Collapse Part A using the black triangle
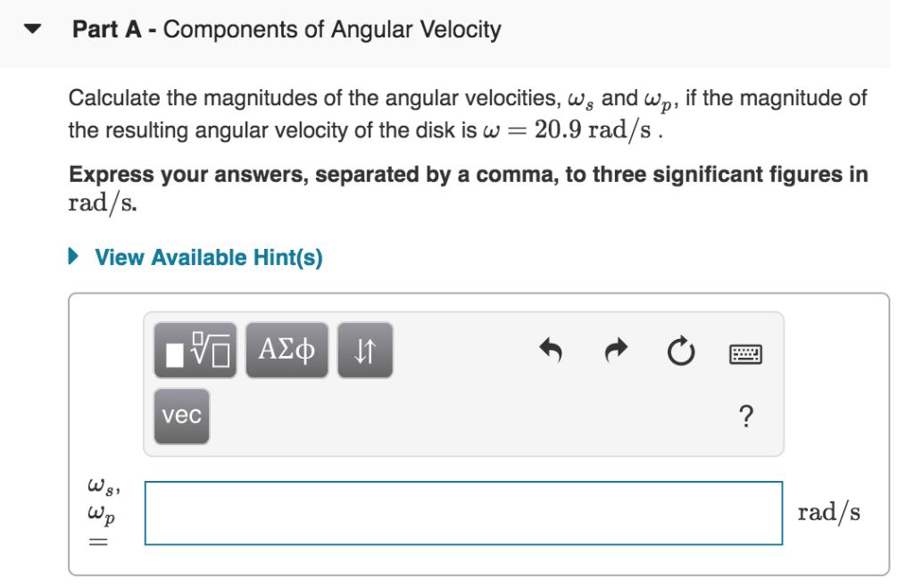The height and width of the screenshot is (588, 914). tap(33, 29)
